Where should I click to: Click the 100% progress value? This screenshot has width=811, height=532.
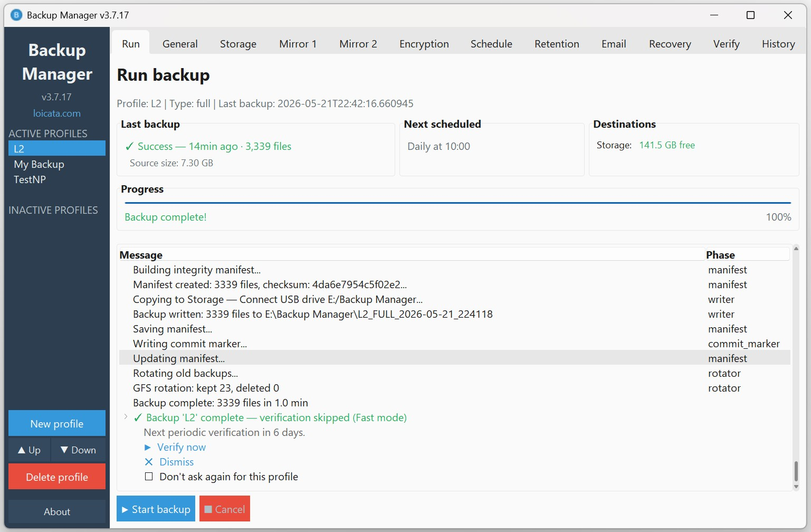[778, 217]
